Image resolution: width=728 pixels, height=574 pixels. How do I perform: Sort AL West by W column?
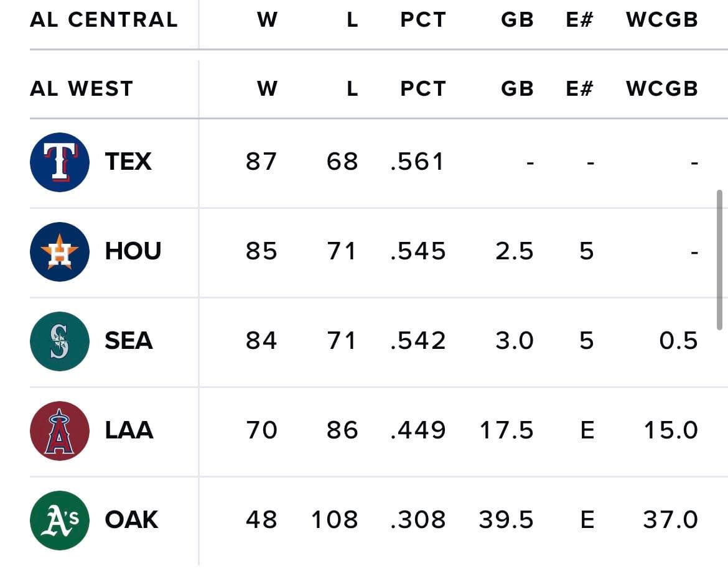[x=268, y=89]
